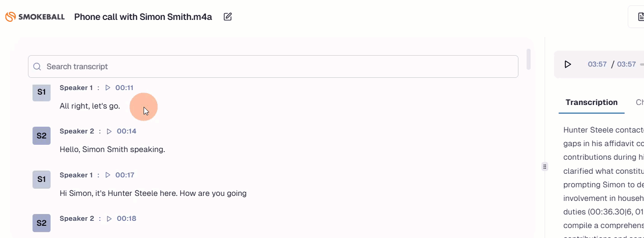This screenshot has width=644, height=238.
Task: Select the S1 avatar beside "All right, let's go."
Action: [x=42, y=92]
